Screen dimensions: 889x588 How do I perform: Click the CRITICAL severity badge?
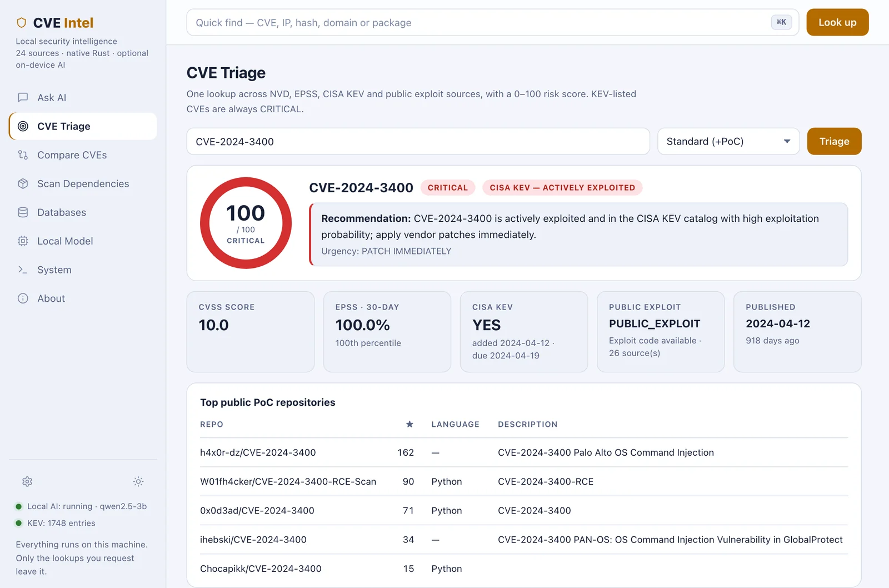coord(448,188)
